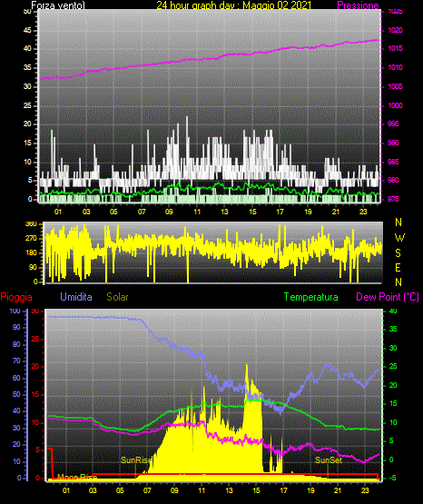Click the 1020 value on pressure axis
Viewport: 423px width, 504px height.
(x=395, y=30)
